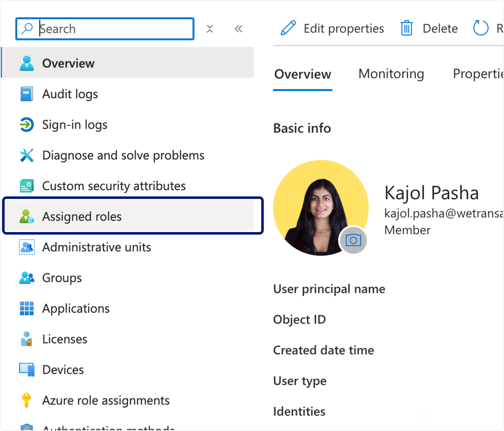Open Azure role assignments

(x=128, y=400)
